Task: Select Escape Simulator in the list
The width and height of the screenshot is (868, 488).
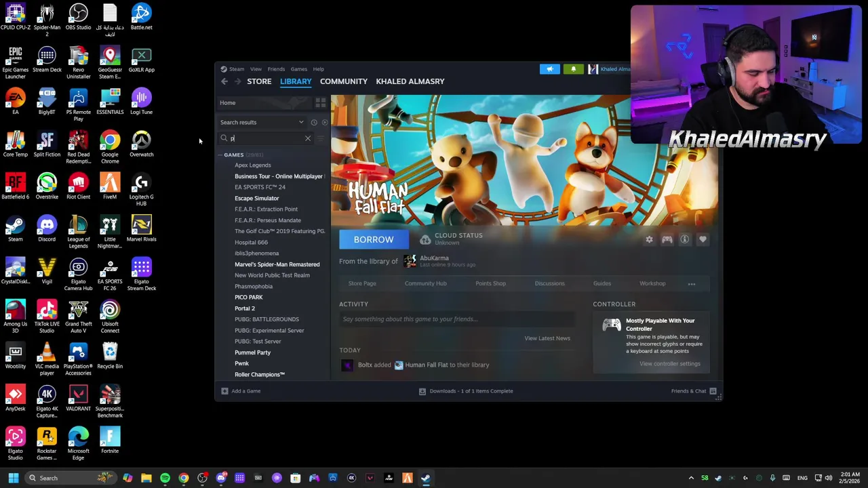Action: click(257, 199)
